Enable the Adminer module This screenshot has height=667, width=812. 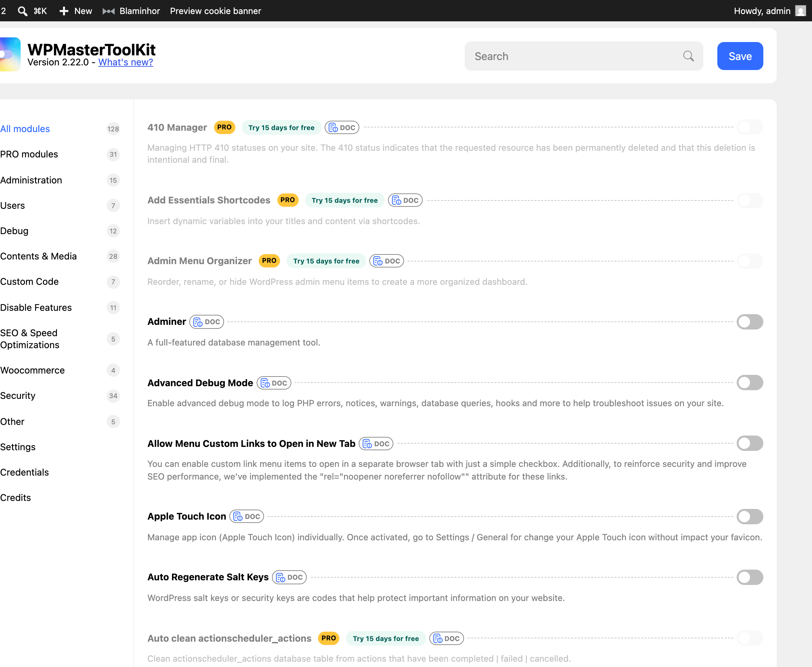[x=750, y=321]
